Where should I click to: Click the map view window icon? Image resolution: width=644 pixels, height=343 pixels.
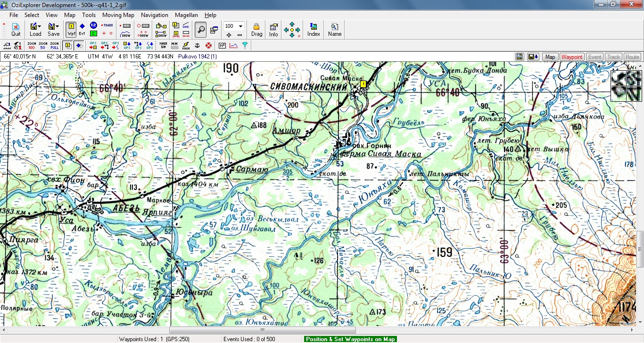pyautogui.click(x=214, y=30)
